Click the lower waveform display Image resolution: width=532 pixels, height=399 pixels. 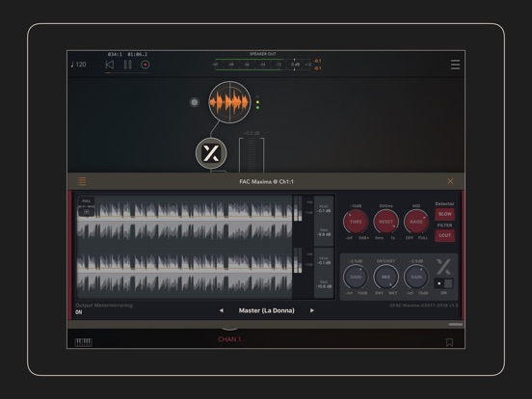pos(185,273)
